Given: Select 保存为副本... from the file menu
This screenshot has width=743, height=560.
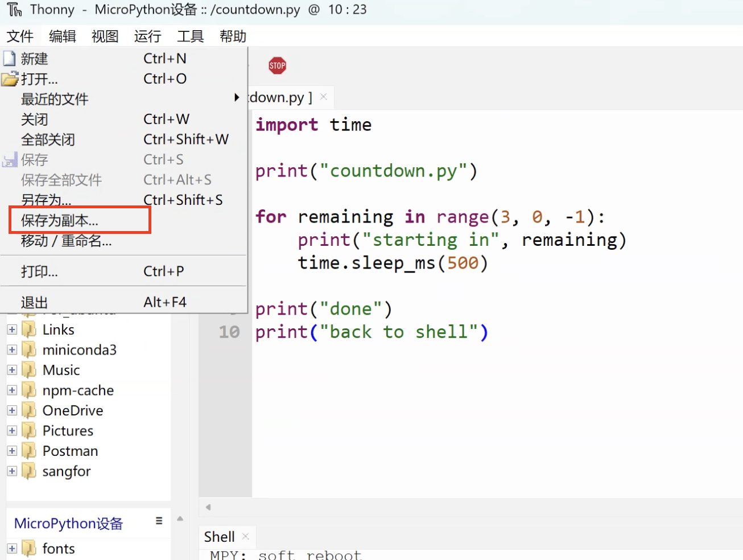Looking at the screenshot, I should (x=60, y=220).
